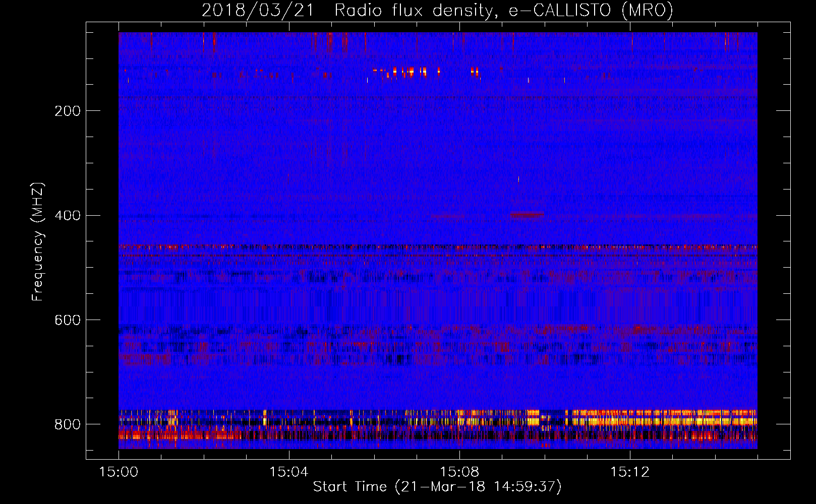The width and height of the screenshot is (816, 504).
Task: Click the 'Frequency (MHZ)' axis label
Action: pyautogui.click(x=37, y=241)
